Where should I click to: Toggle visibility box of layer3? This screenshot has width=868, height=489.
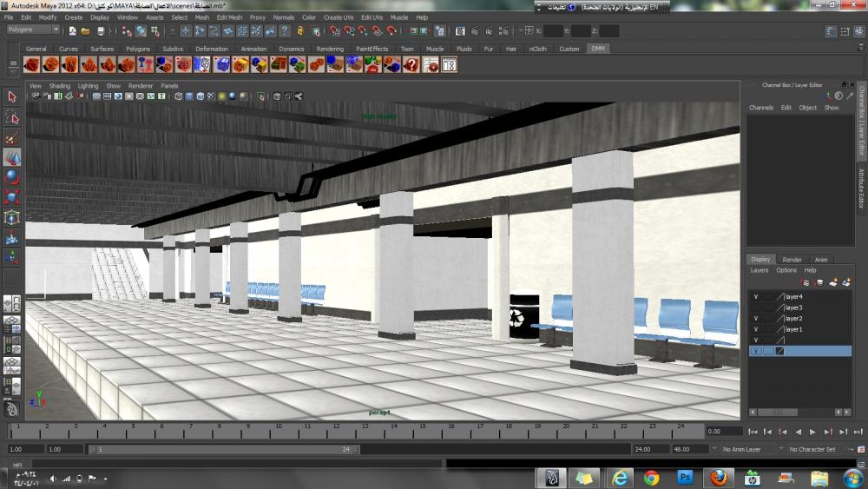click(755, 307)
